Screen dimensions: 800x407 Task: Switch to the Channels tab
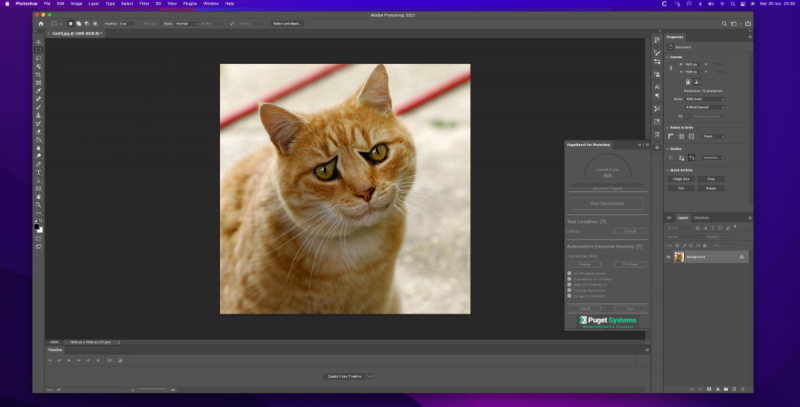point(702,217)
